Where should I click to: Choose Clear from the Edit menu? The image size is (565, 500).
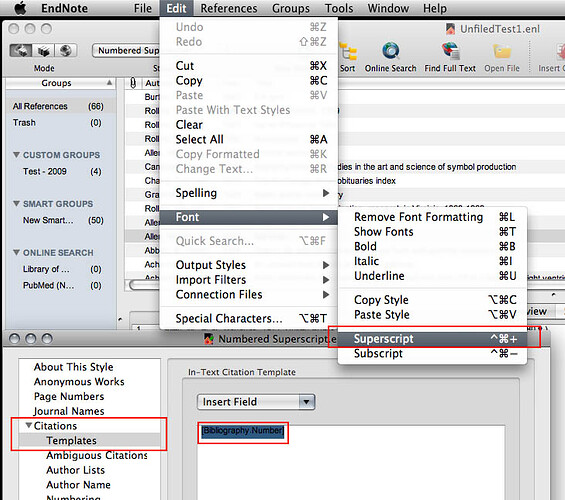coord(249,125)
